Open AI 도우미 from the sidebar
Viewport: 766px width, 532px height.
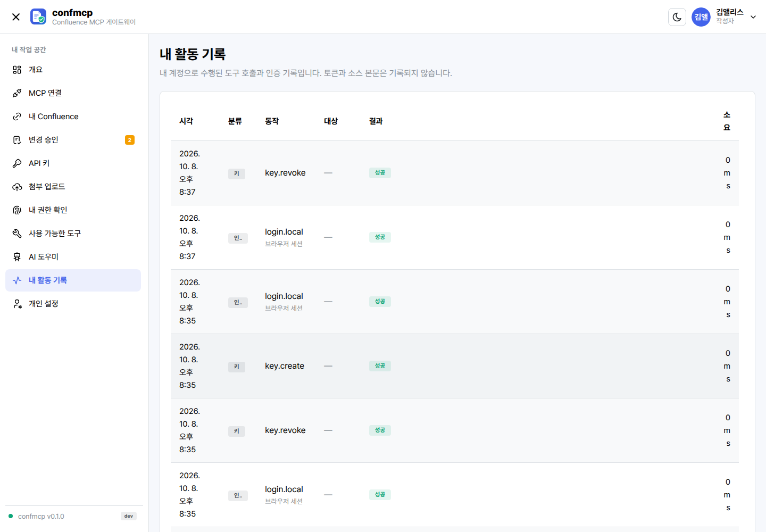tap(73, 257)
